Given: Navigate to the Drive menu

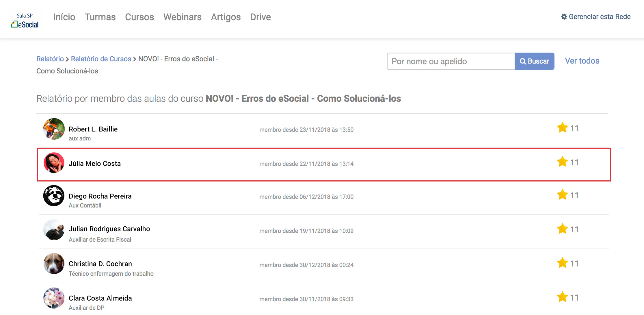Looking at the screenshot, I should (260, 17).
